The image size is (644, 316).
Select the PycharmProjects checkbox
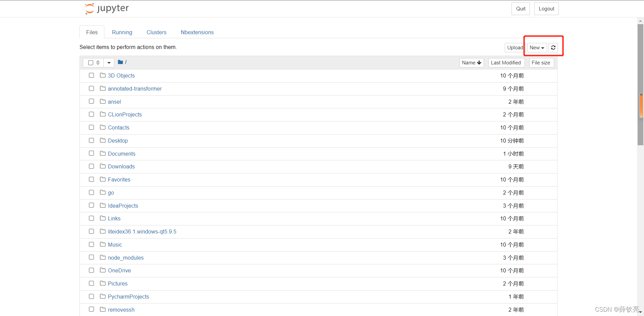pos(91,297)
